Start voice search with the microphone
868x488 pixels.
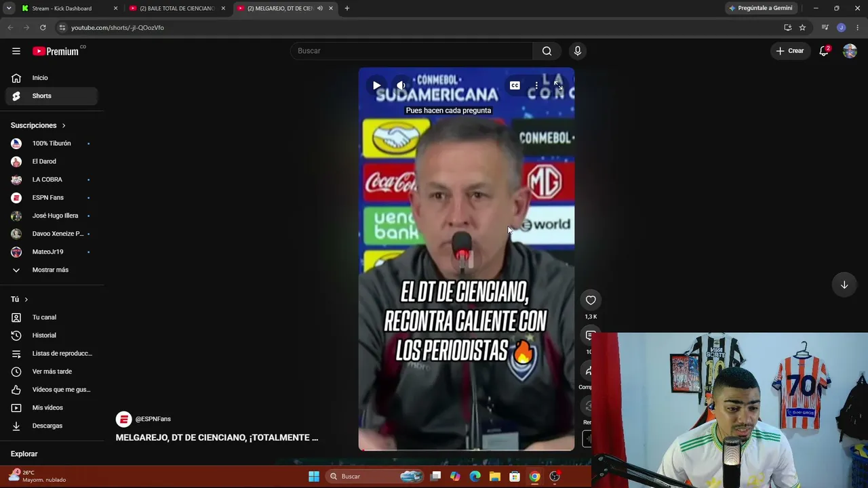[578, 51]
